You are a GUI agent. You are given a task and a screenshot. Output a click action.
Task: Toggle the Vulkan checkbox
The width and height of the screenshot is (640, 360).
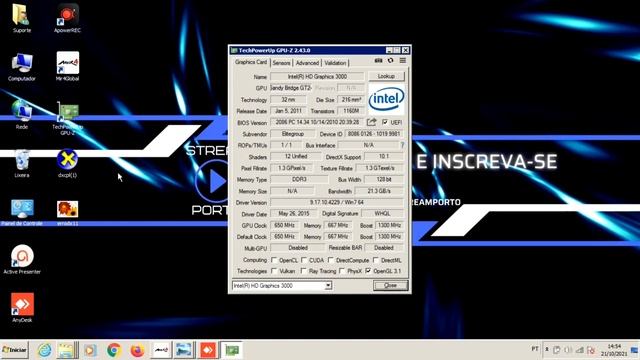274,271
